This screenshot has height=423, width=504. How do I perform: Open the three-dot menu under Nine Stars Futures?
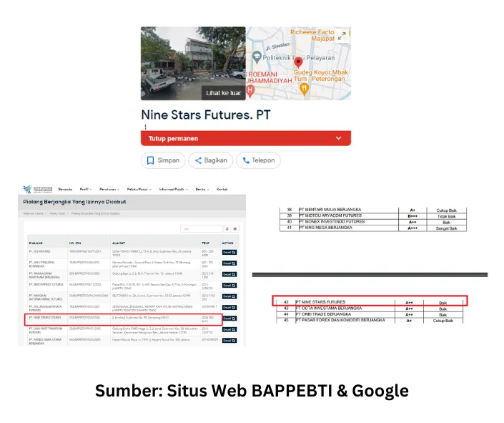pyautogui.click(x=145, y=127)
